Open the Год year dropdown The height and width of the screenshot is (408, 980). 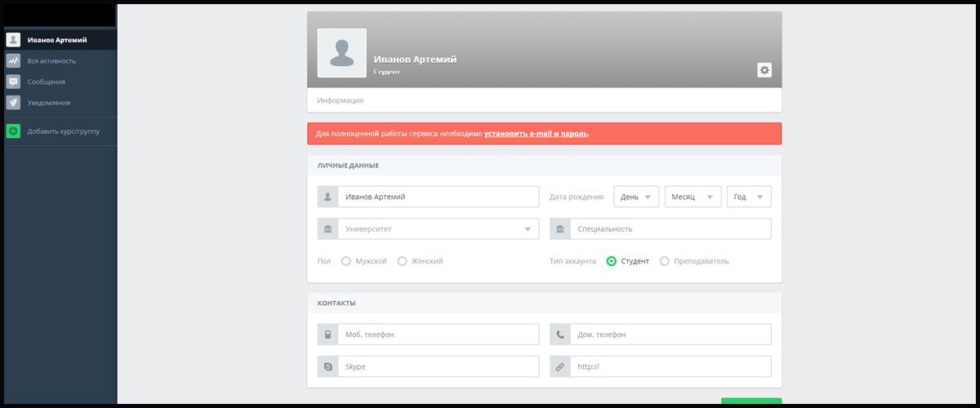pos(749,197)
